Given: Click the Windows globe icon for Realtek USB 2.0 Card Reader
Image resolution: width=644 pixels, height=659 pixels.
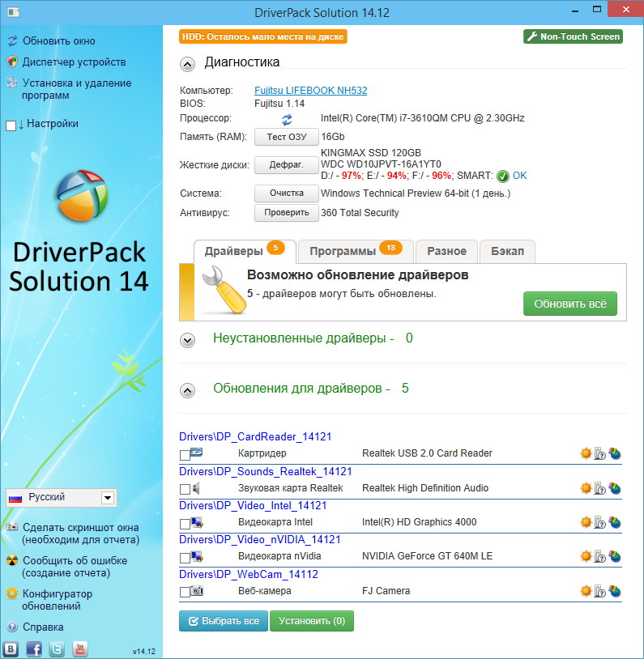Looking at the screenshot, I should (x=615, y=453).
